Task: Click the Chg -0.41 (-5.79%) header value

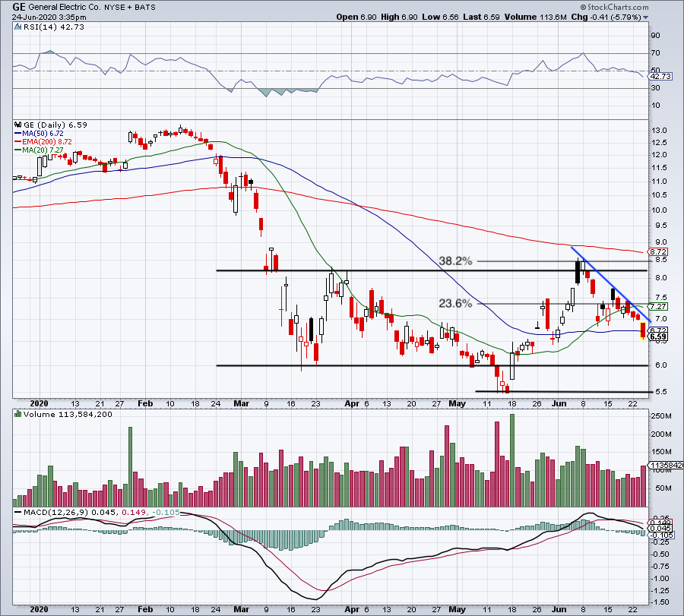Action: click(606, 17)
